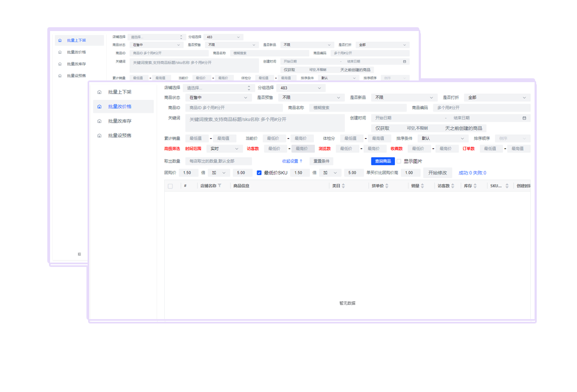Screen dimensions: 577x392
Task: Click sidebar collapse icon in back window
Action: [79, 254]
